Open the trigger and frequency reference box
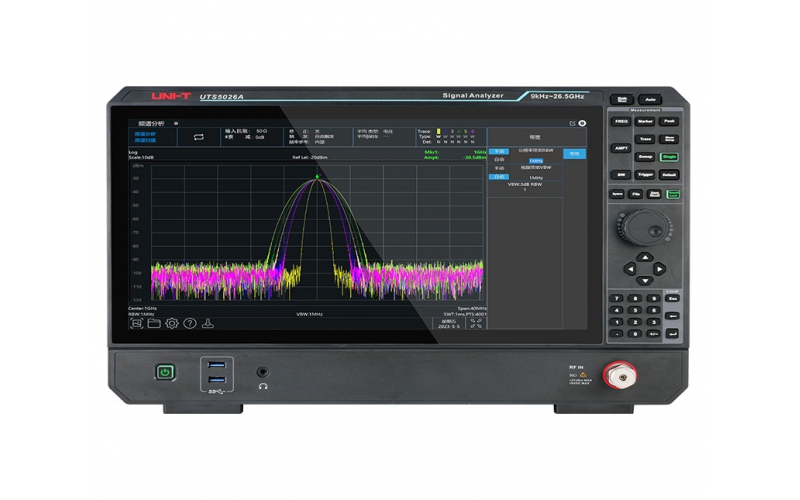 (x=316, y=137)
